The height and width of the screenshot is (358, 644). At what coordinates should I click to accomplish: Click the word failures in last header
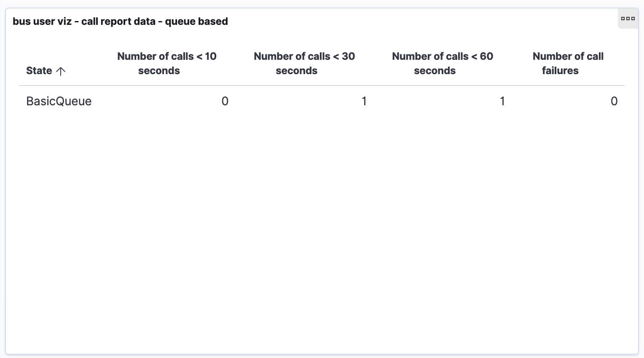click(560, 71)
